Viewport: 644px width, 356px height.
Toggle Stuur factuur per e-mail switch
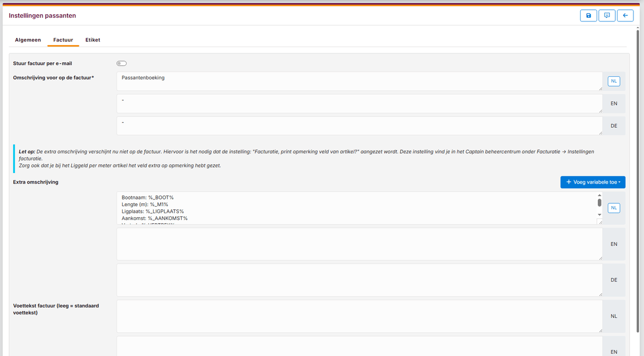[x=122, y=63]
